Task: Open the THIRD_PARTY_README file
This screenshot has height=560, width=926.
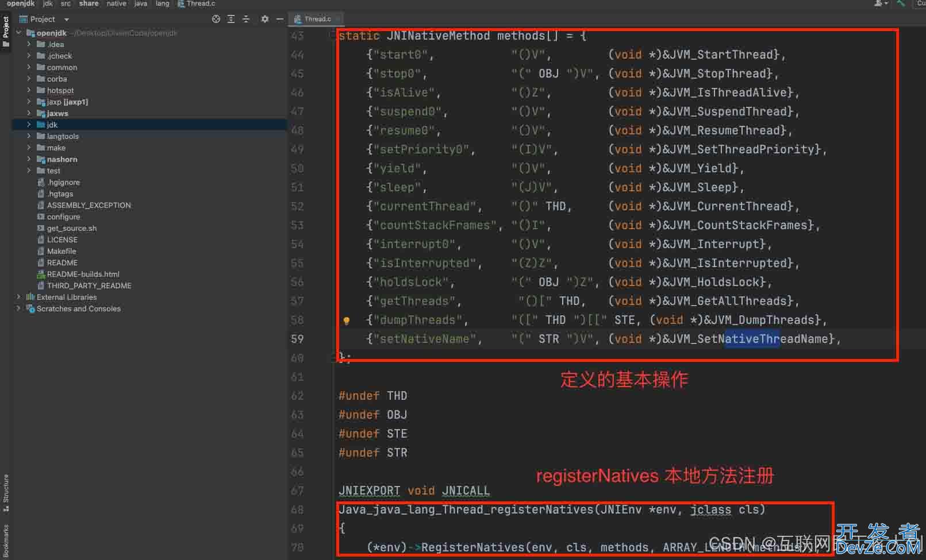Action: 89,285
